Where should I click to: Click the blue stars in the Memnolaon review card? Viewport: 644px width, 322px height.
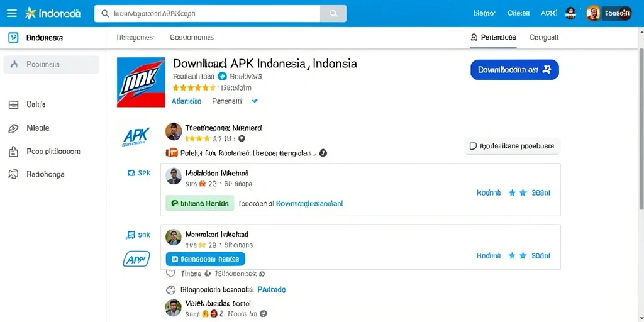[x=518, y=255]
